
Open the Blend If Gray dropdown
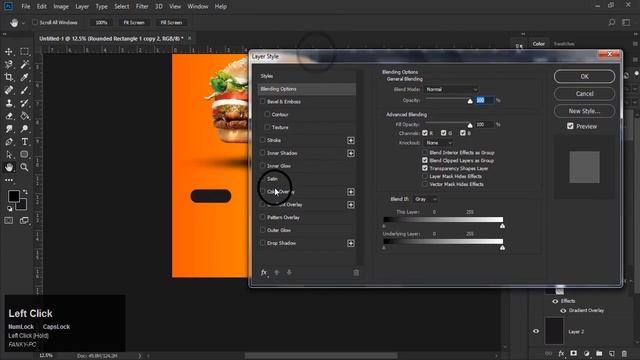tap(426, 199)
